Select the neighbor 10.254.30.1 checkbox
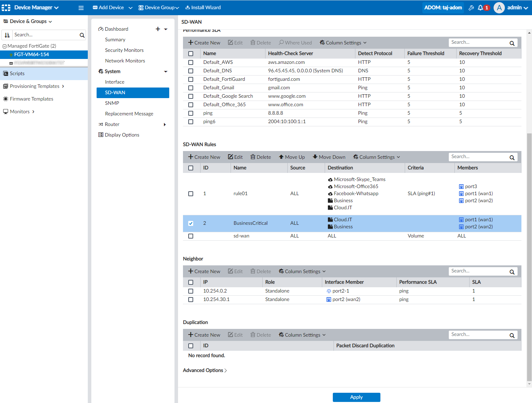Viewport: 532px width, 403px height. (191, 299)
